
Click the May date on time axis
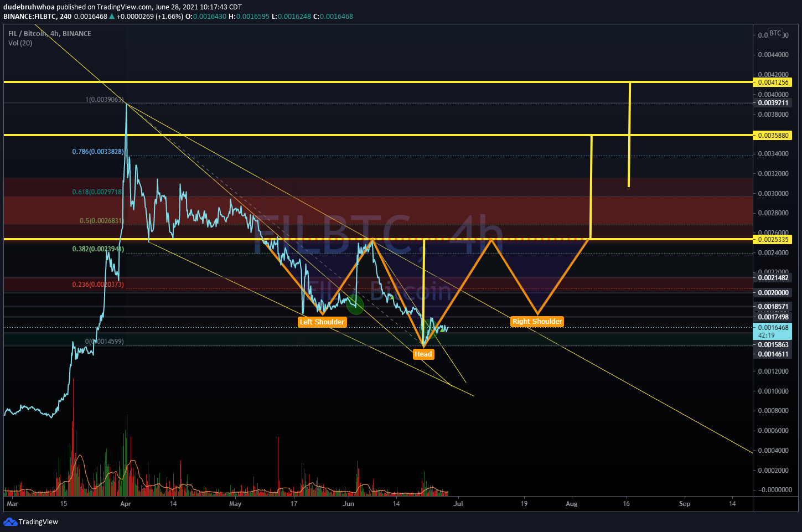(x=235, y=503)
